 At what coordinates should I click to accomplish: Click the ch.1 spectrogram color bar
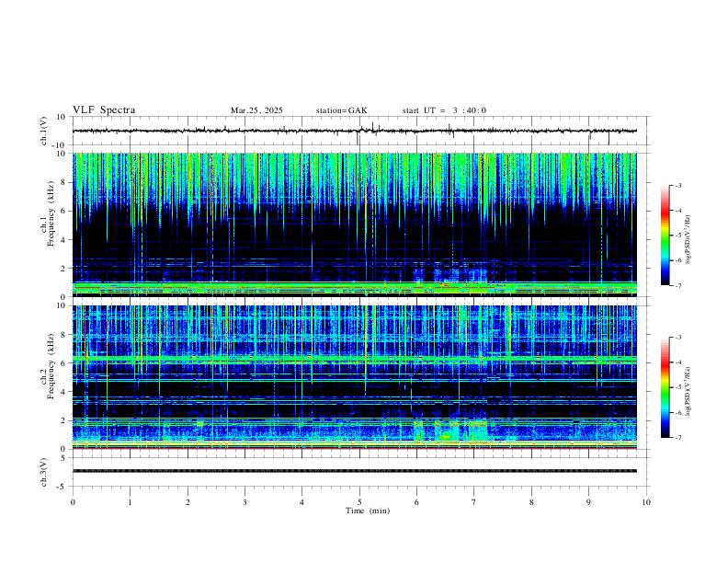point(665,236)
